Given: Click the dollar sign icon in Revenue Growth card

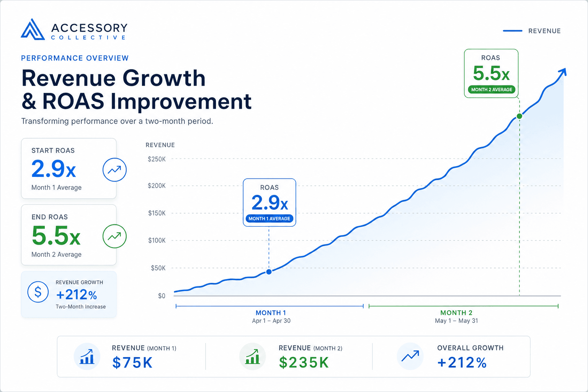Looking at the screenshot, I should pos(38,292).
